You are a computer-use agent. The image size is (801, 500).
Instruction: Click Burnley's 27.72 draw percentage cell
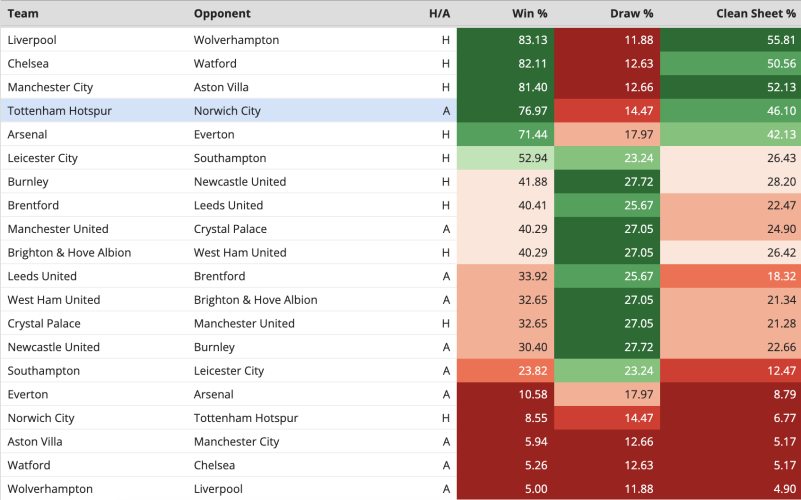click(607, 181)
